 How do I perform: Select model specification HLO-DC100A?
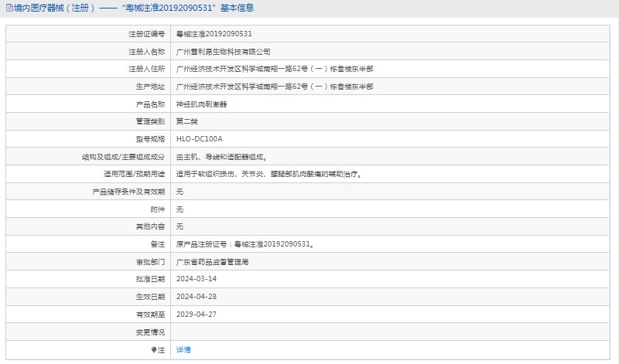(x=199, y=139)
